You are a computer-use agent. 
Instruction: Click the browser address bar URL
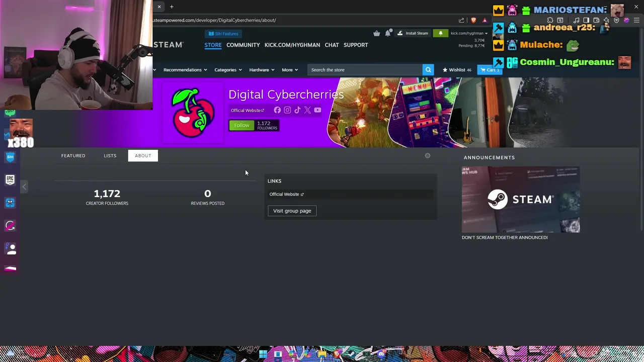[x=215, y=20]
